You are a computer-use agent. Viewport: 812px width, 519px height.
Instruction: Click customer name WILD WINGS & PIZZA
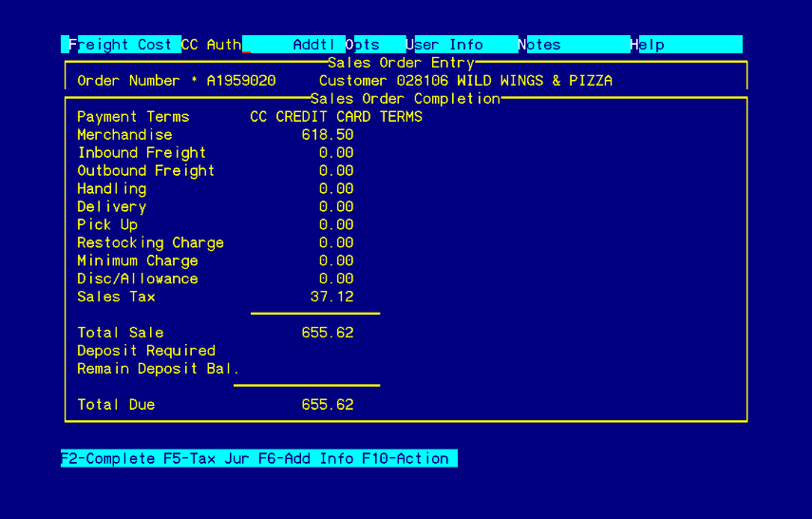(x=535, y=81)
